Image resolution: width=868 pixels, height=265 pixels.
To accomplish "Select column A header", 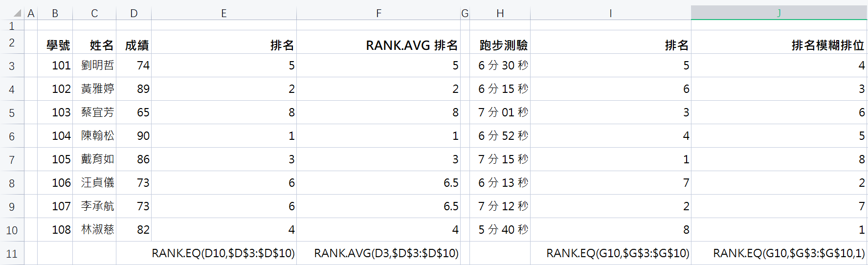I will pyautogui.click(x=31, y=13).
